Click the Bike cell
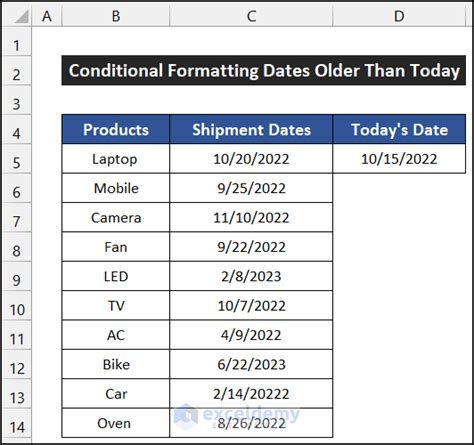474x445 pixels. [116, 364]
